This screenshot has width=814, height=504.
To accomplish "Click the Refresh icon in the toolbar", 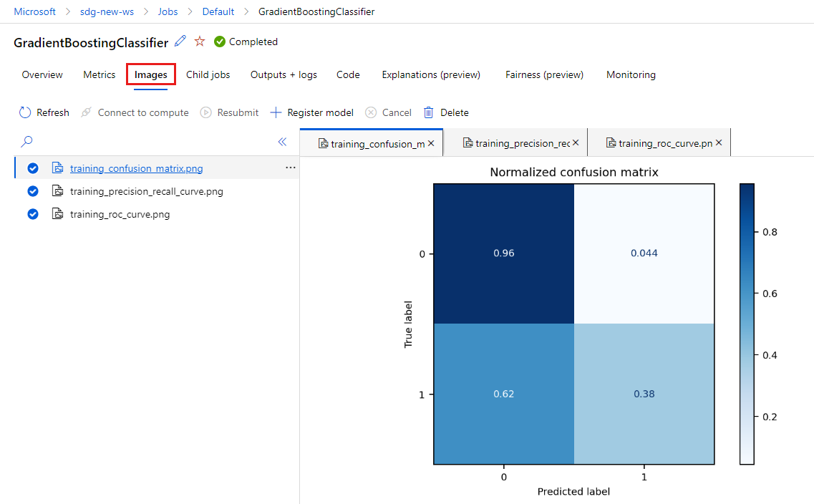I will click(x=24, y=112).
